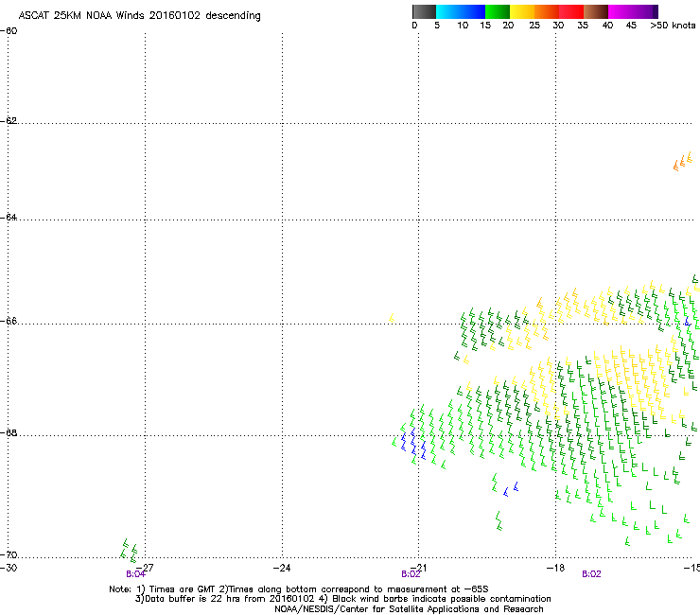The image size is (700, 615).
Task: Click the cyan-blue 5-15 knots legend segment
Action: 461,11
